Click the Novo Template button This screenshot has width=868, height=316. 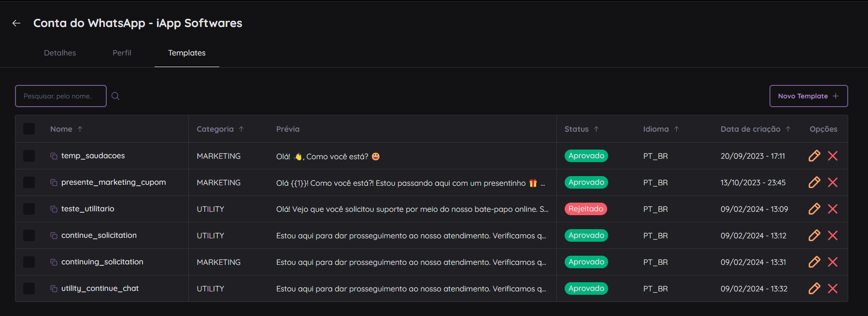[808, 96]
